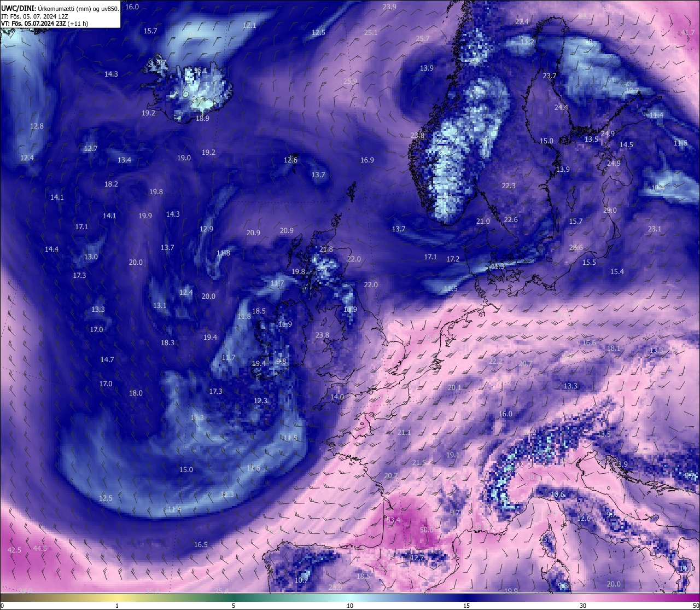Click the IT: Fös. 05. 07. 2024 12Z line
The height and width of the screenshot is (610, 700).
34,16
